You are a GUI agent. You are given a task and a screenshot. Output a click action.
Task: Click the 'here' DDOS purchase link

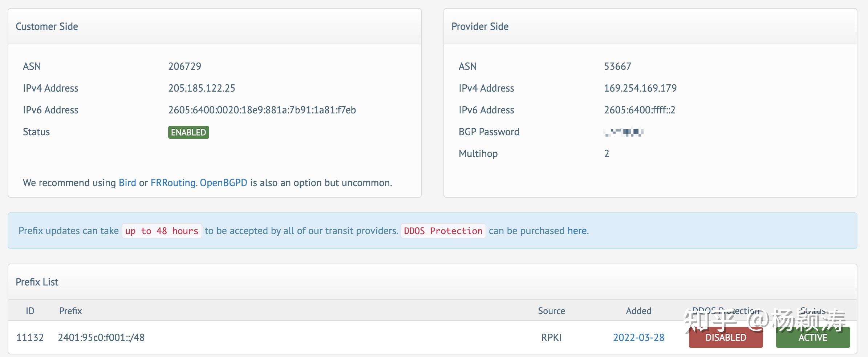point(577,231)
